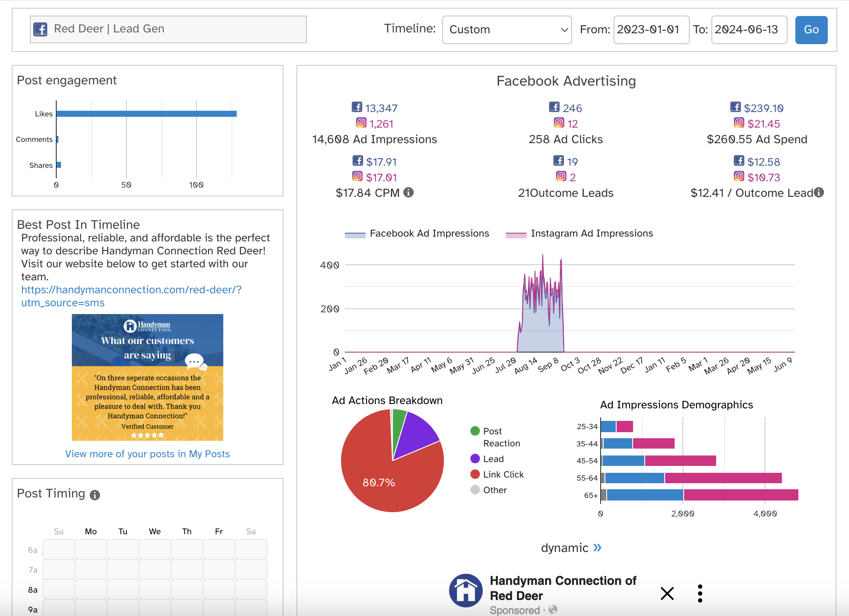This screenshot has width=849, height=616.
Task: Click Handyman Connection of Red Deer ad title
Action: point(563,588)
